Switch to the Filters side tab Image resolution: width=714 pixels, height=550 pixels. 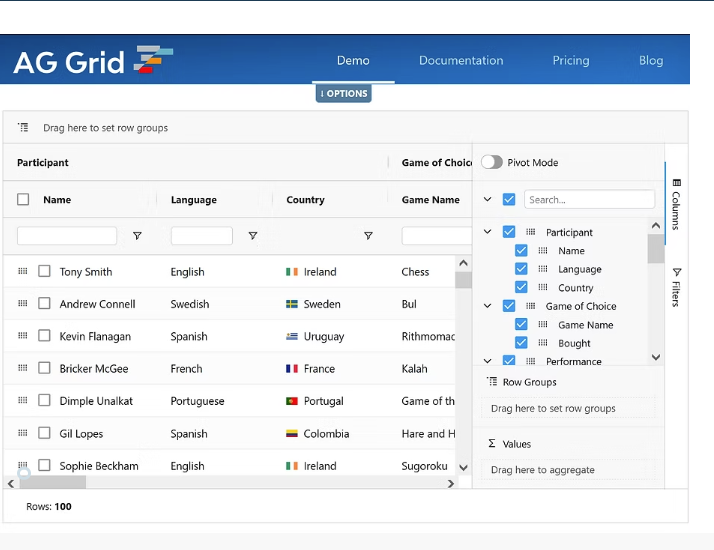(x=677, y=287)
